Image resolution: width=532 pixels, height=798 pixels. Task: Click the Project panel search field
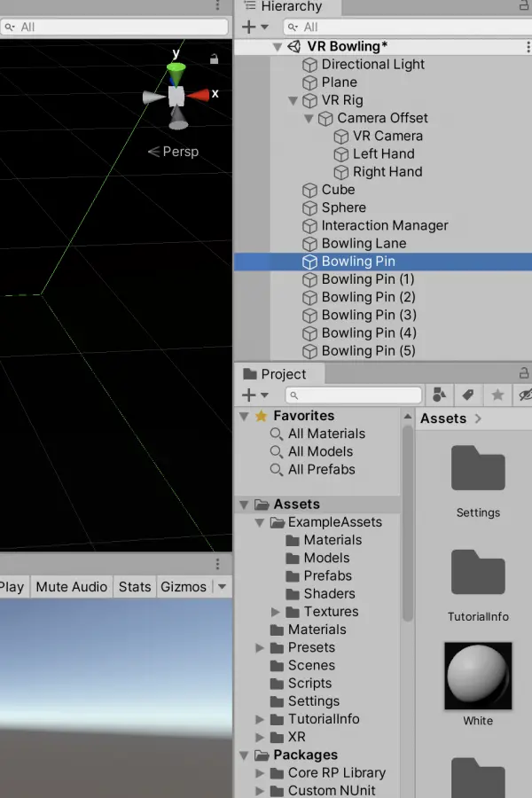tap(353, 395)
